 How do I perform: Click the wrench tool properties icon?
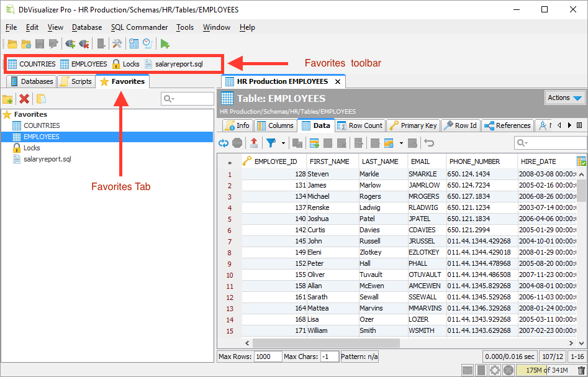(117, 43)
